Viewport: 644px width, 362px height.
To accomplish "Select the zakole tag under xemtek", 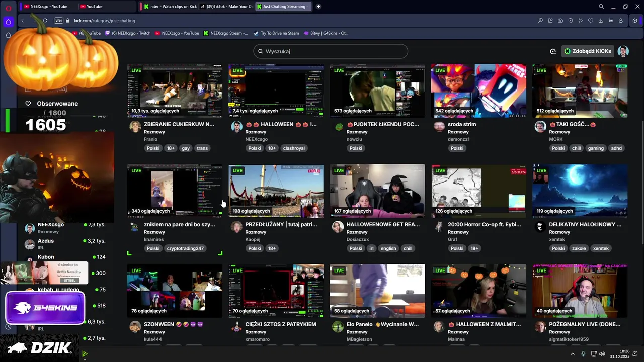I will tap(579, 248).
